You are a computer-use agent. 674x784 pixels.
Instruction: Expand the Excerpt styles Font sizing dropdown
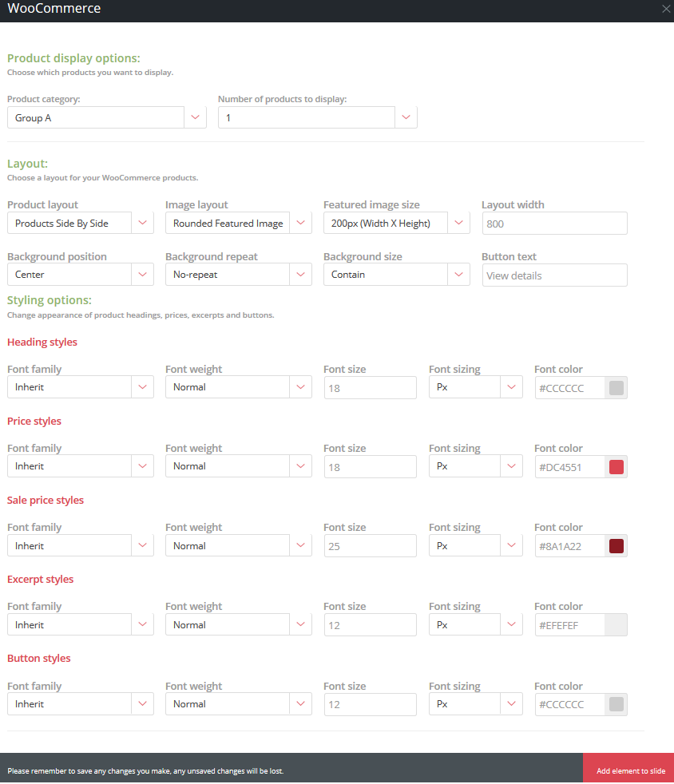[x=475, y=625]
